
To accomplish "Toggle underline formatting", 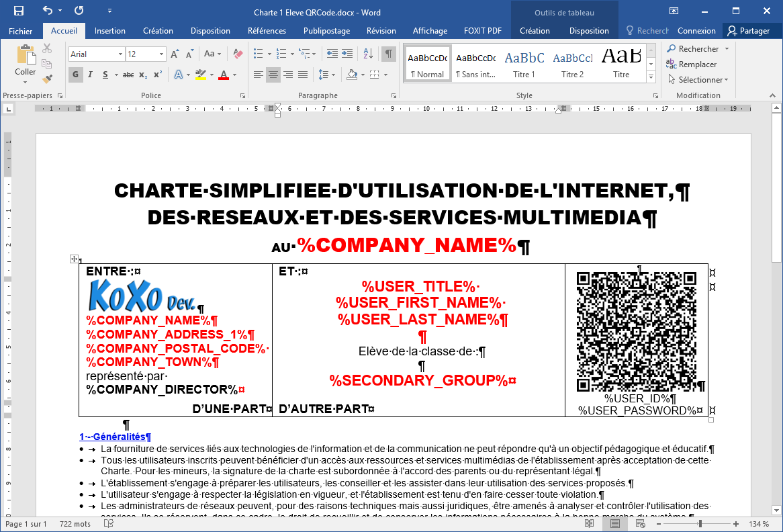I will (105, 75).
